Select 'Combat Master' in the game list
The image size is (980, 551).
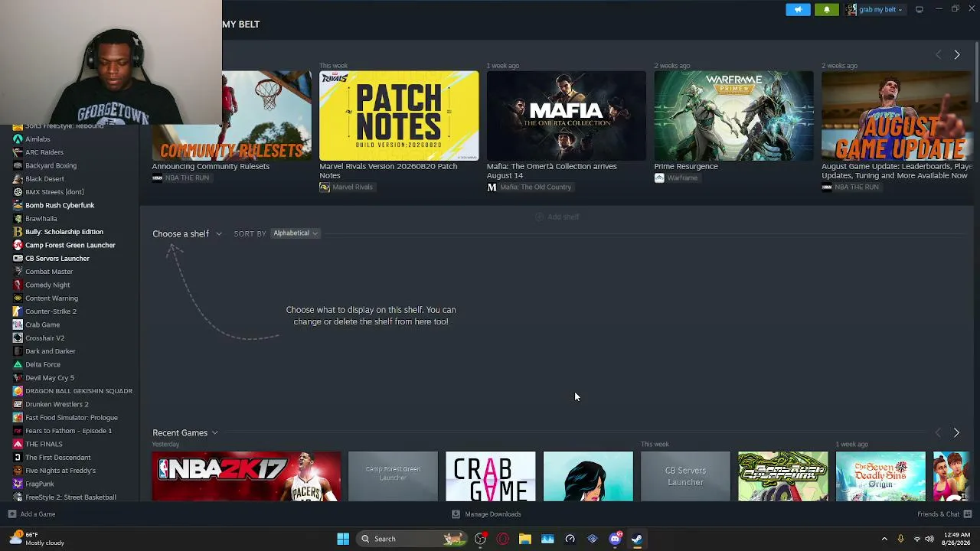[x=49, y=272]
